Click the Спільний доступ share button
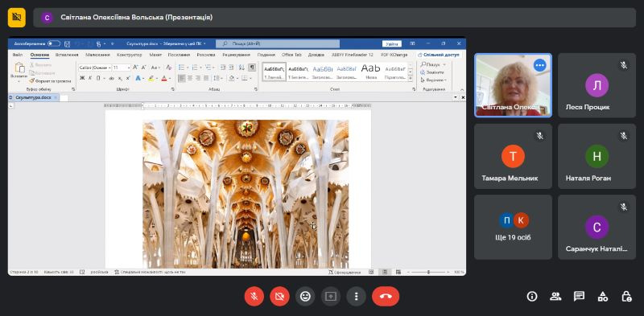 (438, 55)
